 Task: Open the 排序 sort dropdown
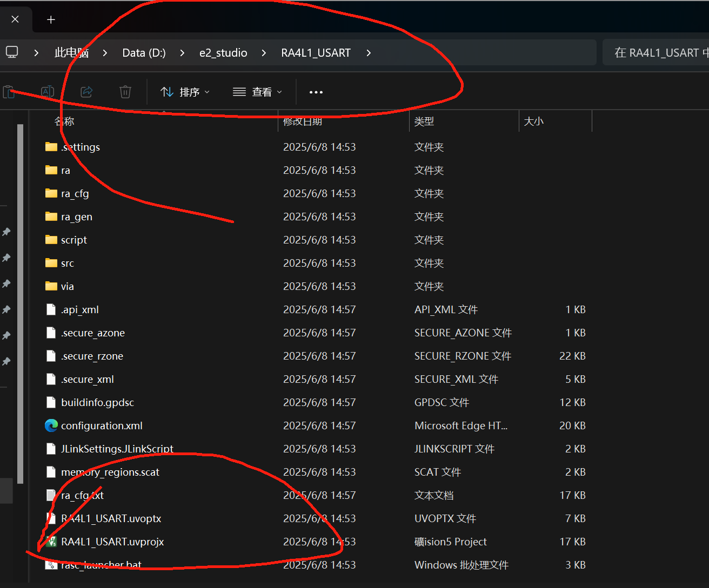click(x=185, y=92)
